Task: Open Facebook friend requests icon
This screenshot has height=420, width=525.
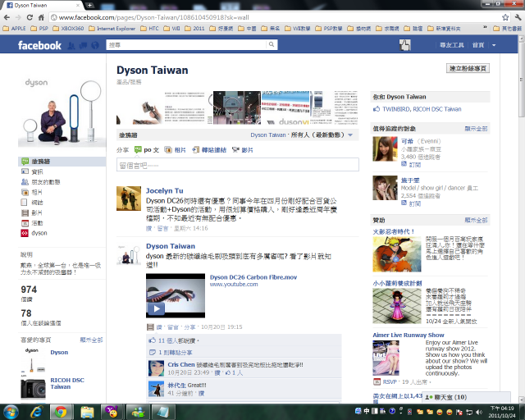Action: click(71, 45)
